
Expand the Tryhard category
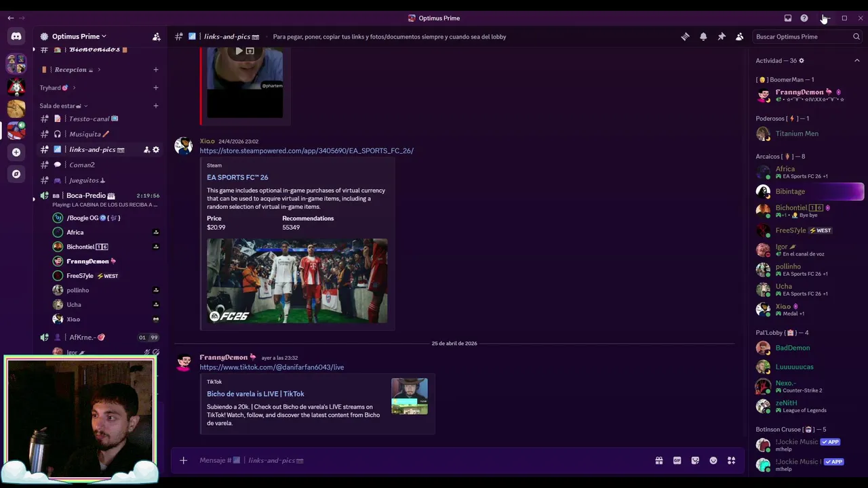(x=57, y=87)
